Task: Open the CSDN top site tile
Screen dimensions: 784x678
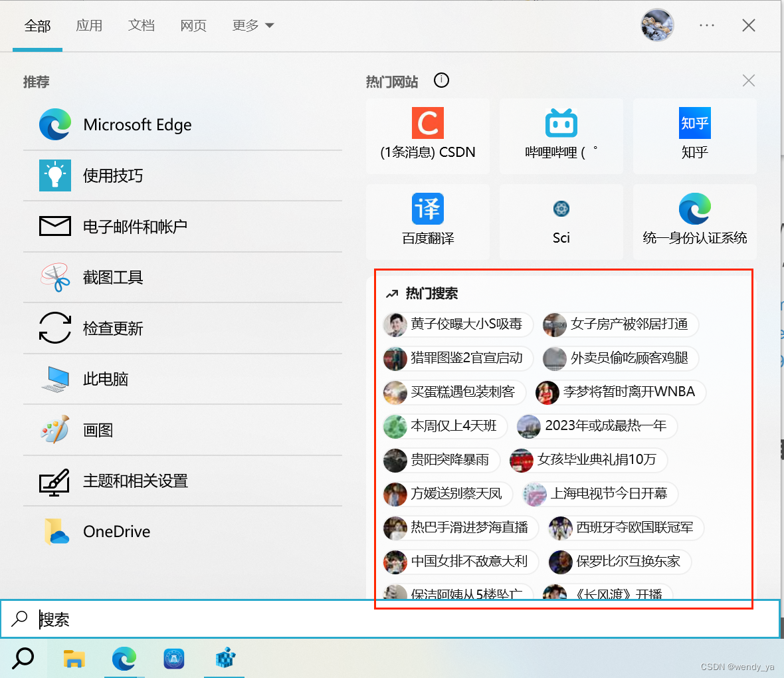Action: coord(428,136)
